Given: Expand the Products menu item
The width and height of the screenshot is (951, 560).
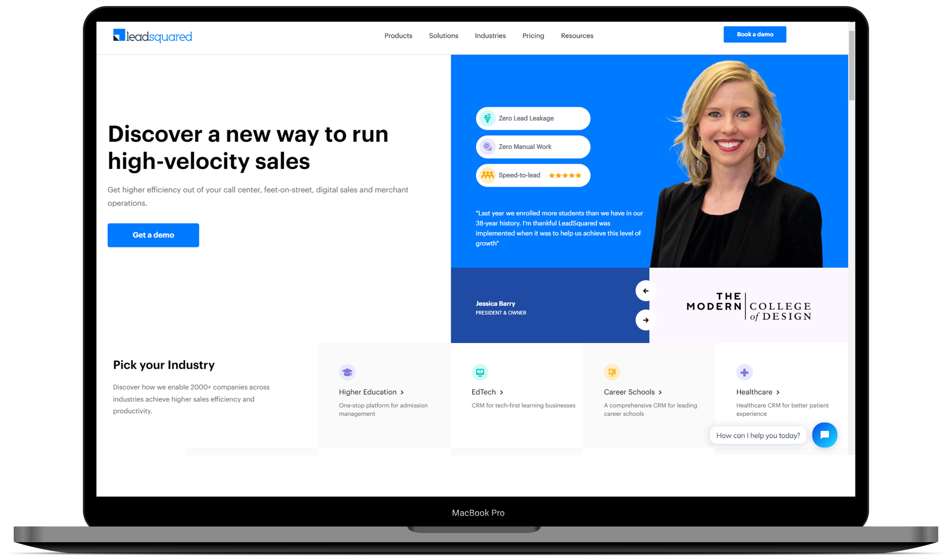Looking at the screenshot, I should [x=399, y=35].
